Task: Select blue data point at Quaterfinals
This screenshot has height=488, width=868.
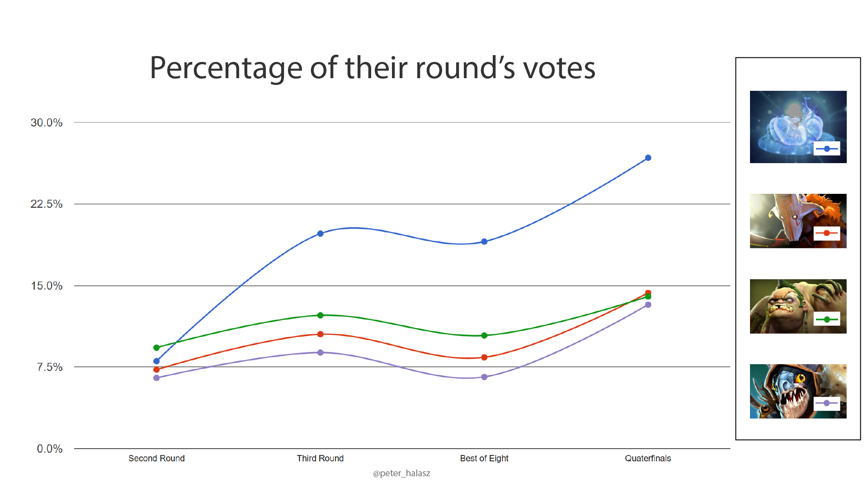Action: point(648,158)
